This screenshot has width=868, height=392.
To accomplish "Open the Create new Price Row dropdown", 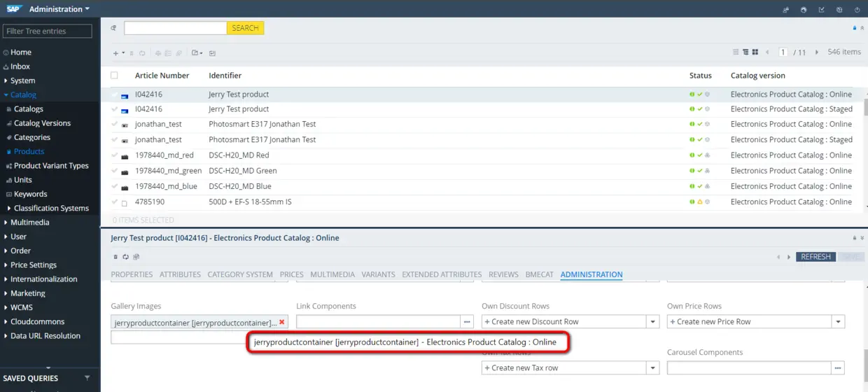I will point(839,322).
